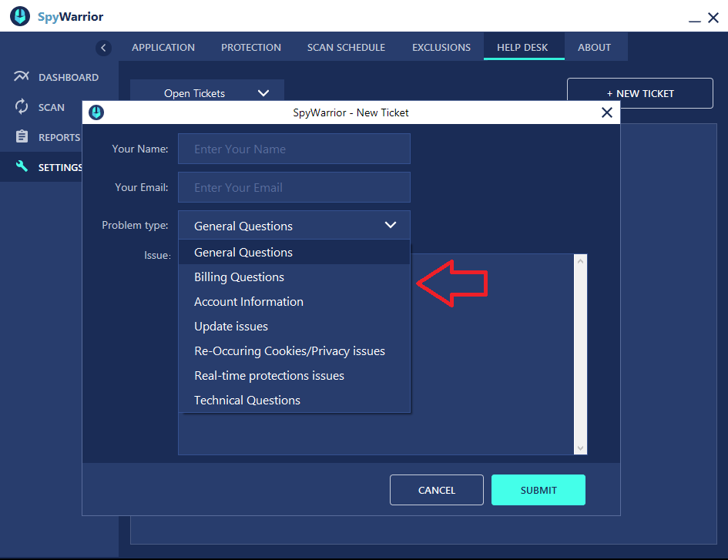This screenshot has height=560, width=728.
Task: Choose Real-time protections issues
Action: tap(294, 375)
